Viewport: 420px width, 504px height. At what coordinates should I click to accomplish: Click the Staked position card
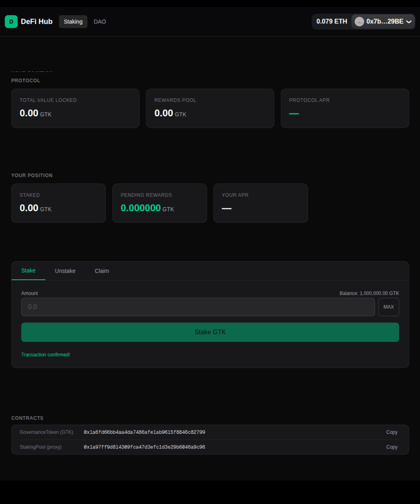pyautogui.click(x=58, y=203)
